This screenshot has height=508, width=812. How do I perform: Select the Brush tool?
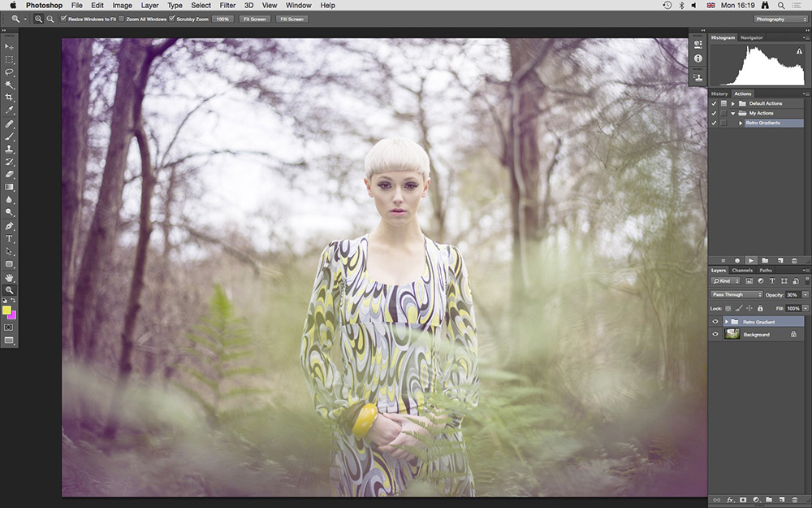(x=9, y=137)
